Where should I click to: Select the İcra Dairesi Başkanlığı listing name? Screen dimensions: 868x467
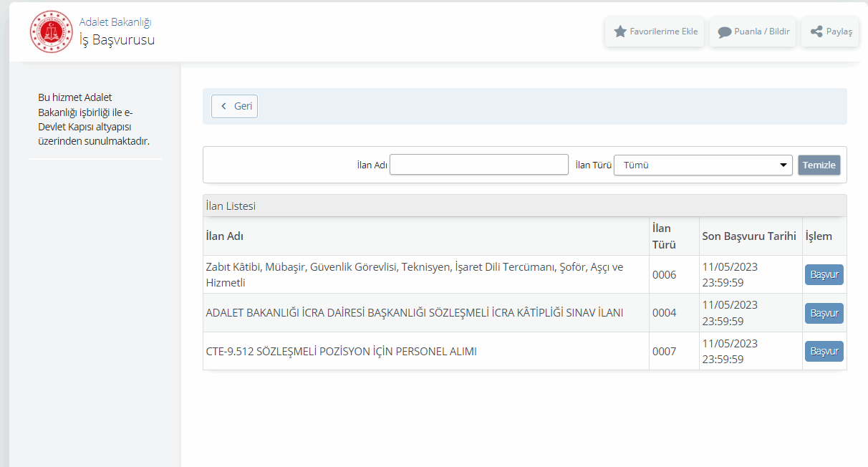414,313
